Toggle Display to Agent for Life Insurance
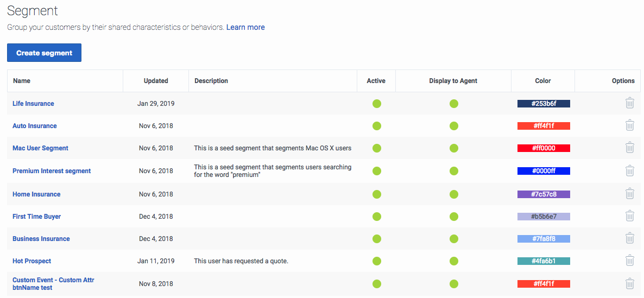This screenshot has width=644, height=298. (453, 104)
